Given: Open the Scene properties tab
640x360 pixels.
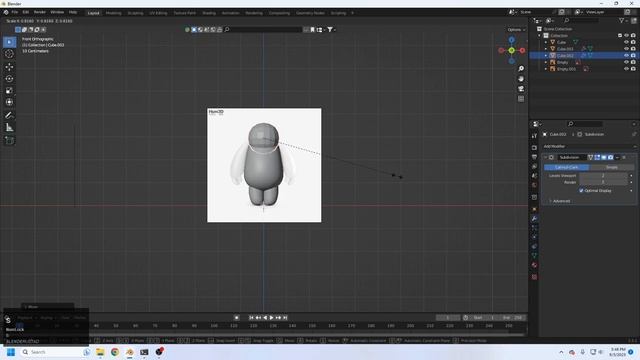Looking at the screenshot, I should (534, 176).
